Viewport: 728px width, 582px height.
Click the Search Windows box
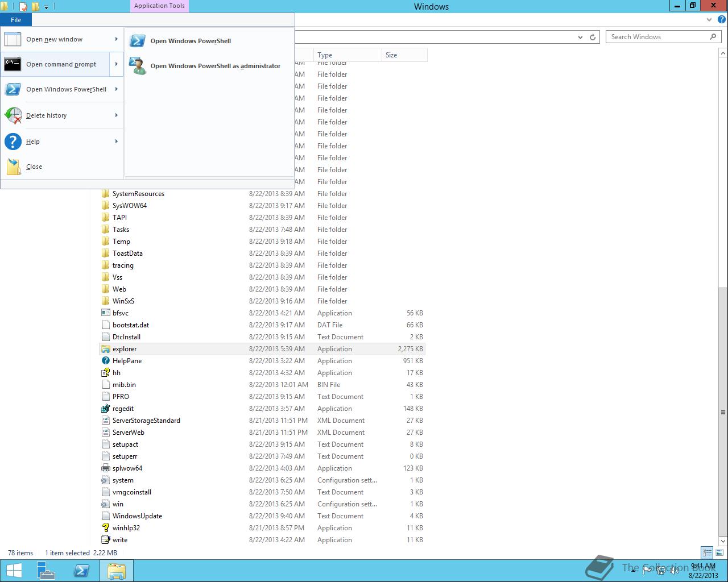coord(657,37)
